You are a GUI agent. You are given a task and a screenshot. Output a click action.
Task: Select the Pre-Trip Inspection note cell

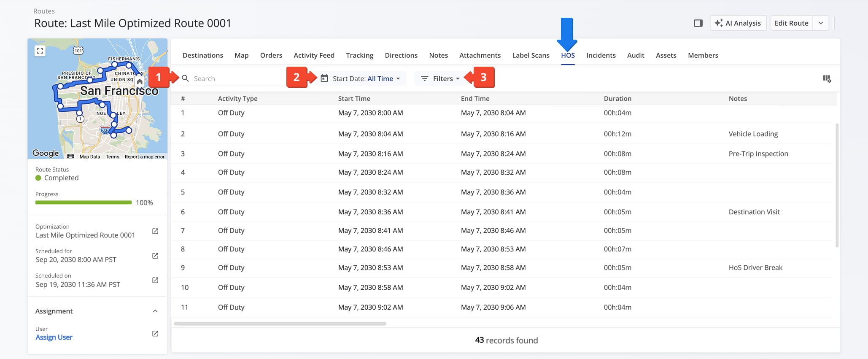pyautogui.click(x=758, y=154)
